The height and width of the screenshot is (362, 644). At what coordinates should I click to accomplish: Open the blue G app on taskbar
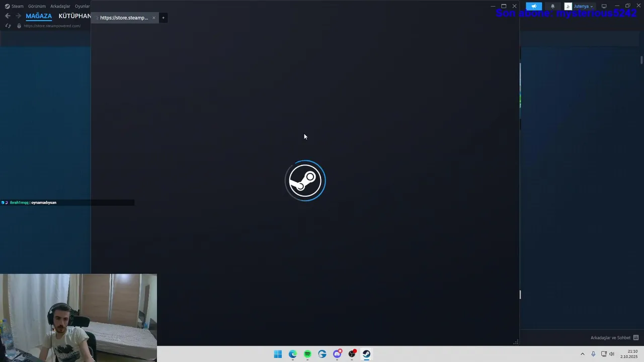(x=322, y=354)
